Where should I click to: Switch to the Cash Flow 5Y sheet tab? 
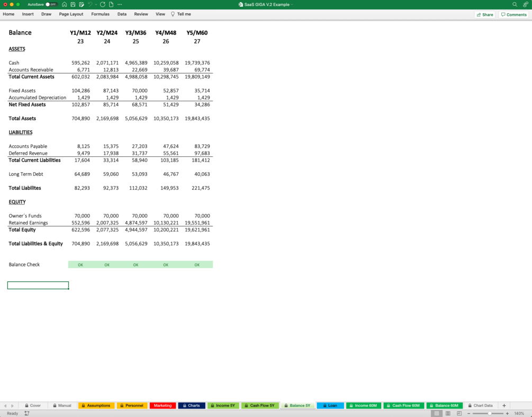259,405
